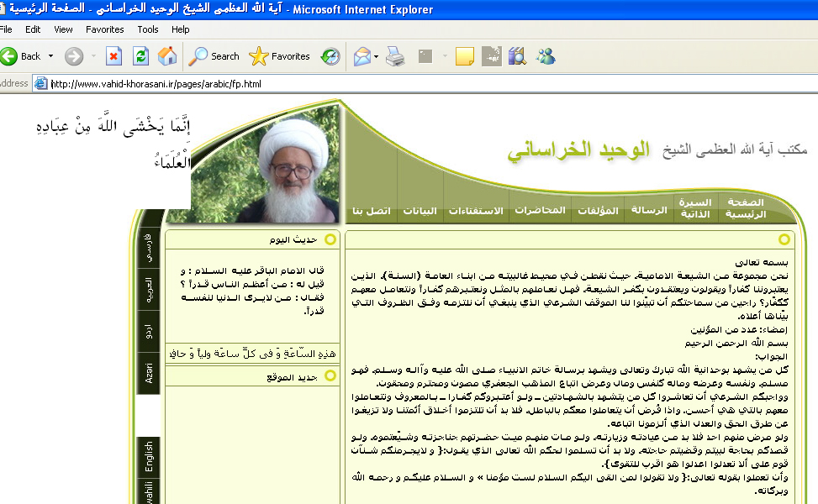Screen dimensions: 818x504
Task: Click the scrolling prayer text marquee
Action: pos(252,354)
